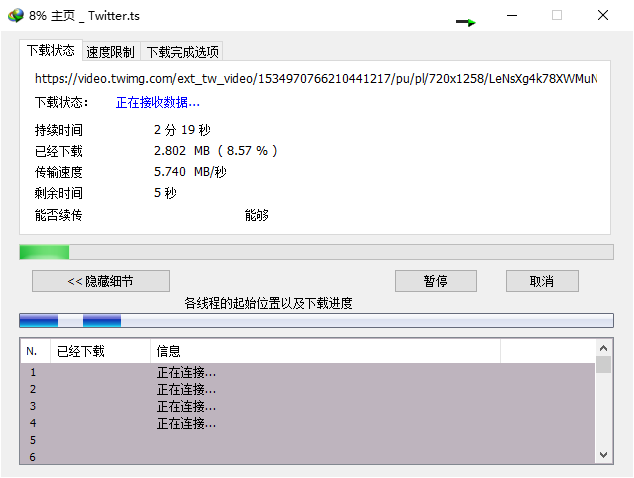The height and width of the screenshot is (478, 634).
Task: Click the << 隐藏细节 button
Action: 101,281
